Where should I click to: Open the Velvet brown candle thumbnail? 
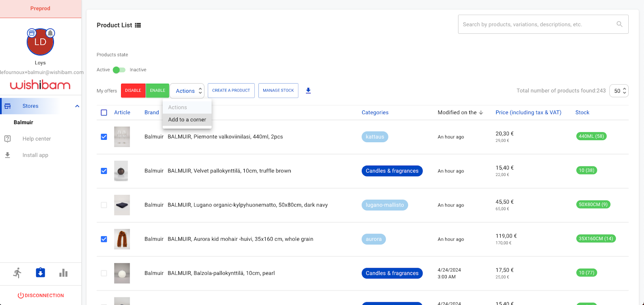coord(122,171)
